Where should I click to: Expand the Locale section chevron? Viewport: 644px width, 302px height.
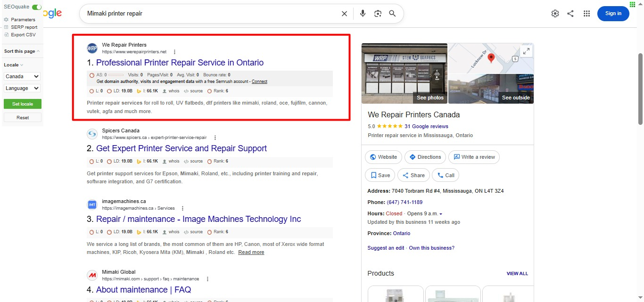[x=22, y=65]
